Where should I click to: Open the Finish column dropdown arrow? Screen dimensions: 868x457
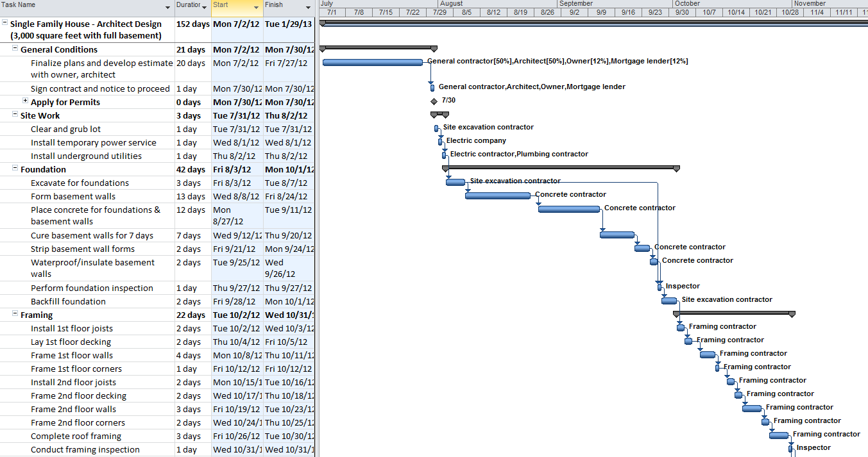[308, 8]
